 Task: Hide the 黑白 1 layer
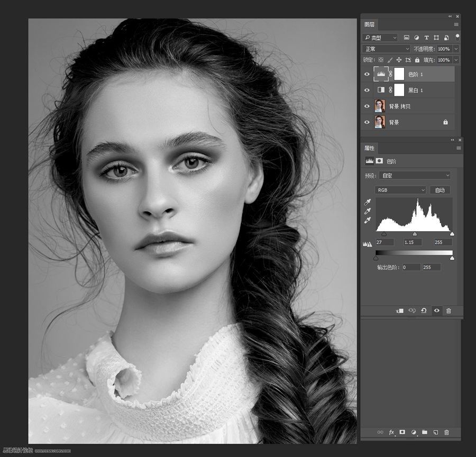click(367, 90)
